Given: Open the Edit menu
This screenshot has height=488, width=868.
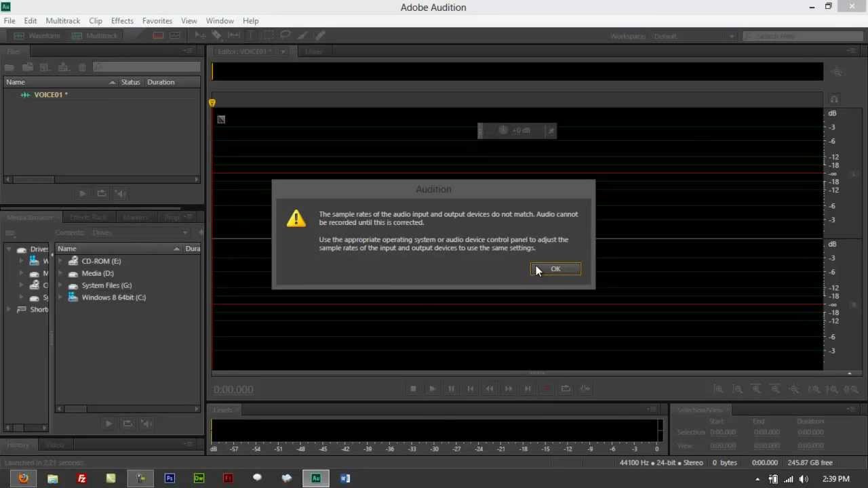Looking at the screenshot, I should pos(31,21).
